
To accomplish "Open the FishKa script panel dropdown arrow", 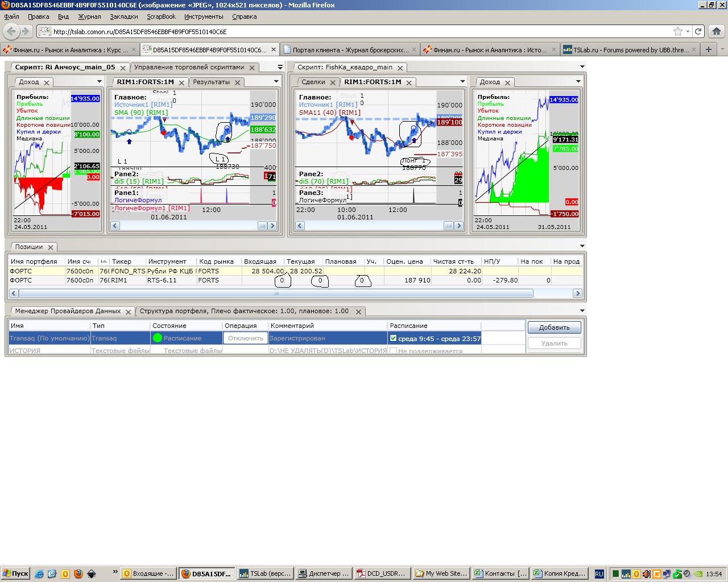I will (x=582, y=67).
